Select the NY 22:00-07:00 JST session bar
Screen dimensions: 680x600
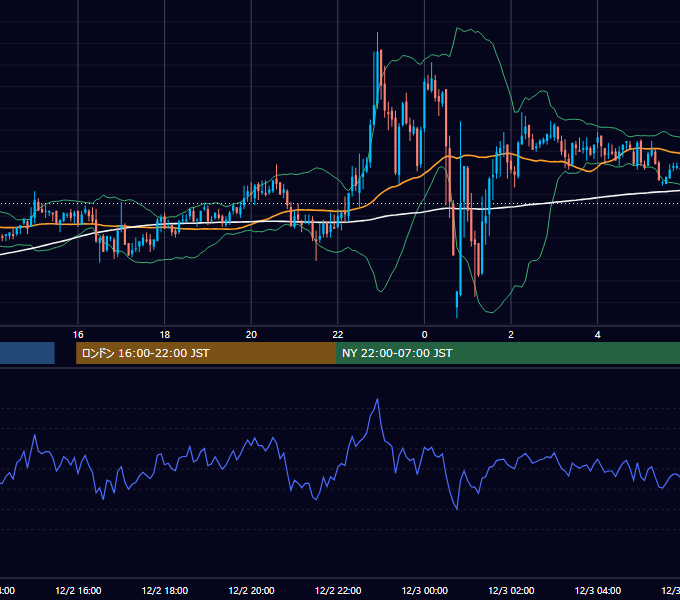[x=508, y=353]
